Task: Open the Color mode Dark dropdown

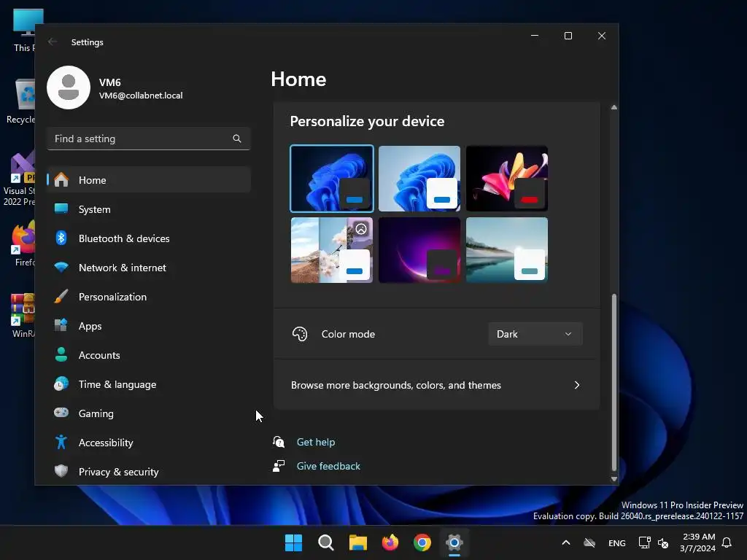Action: pos(535,334)
